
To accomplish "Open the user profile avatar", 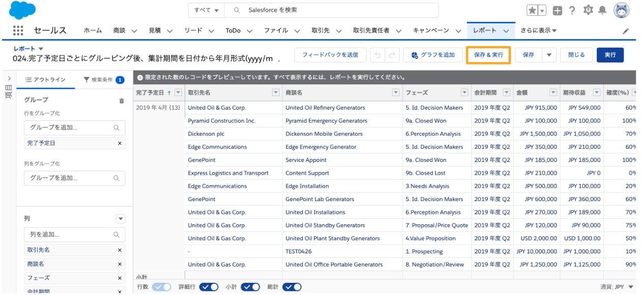I will 621,10.
